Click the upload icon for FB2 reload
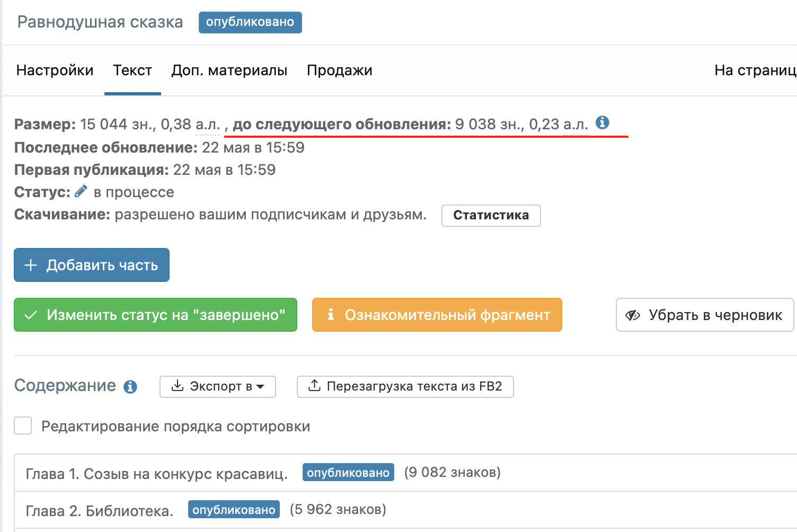The height and width of the screenshot is (532, 797). 314,386
